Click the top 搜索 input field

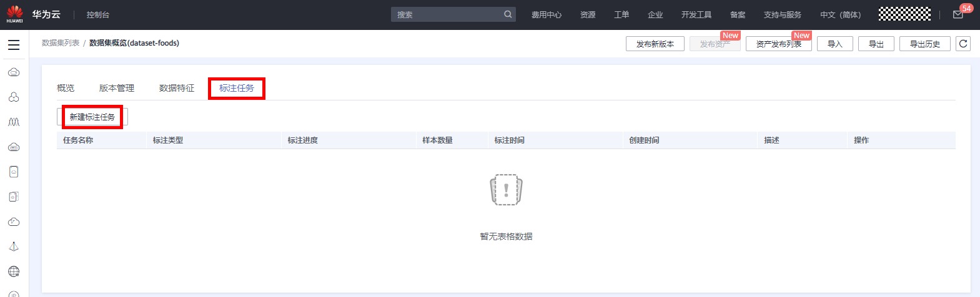pos(447,14)
